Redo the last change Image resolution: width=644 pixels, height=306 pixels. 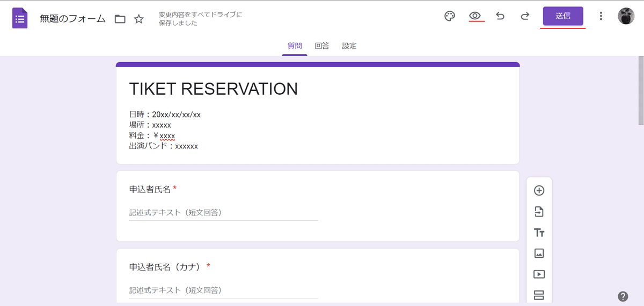(525, 16)
